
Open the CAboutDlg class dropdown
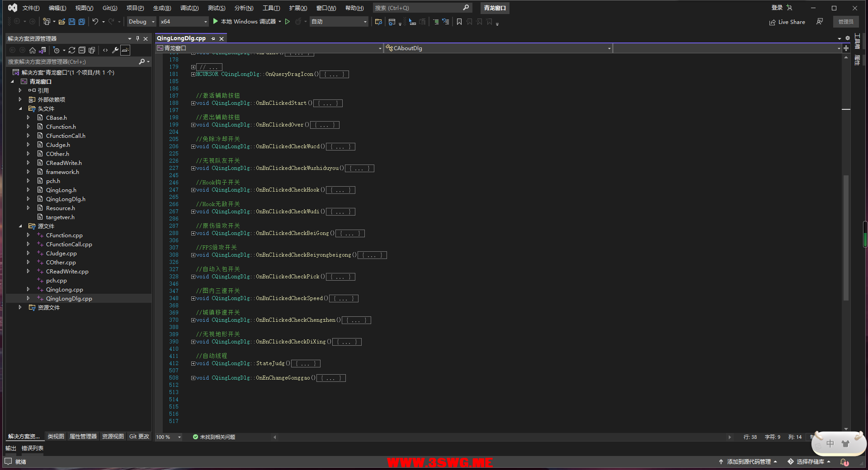coord(498,48)
